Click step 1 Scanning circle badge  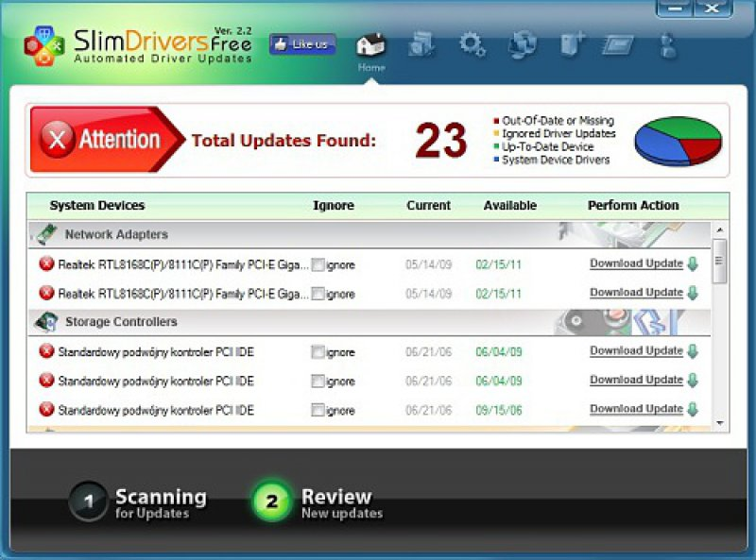pos(88,501)
